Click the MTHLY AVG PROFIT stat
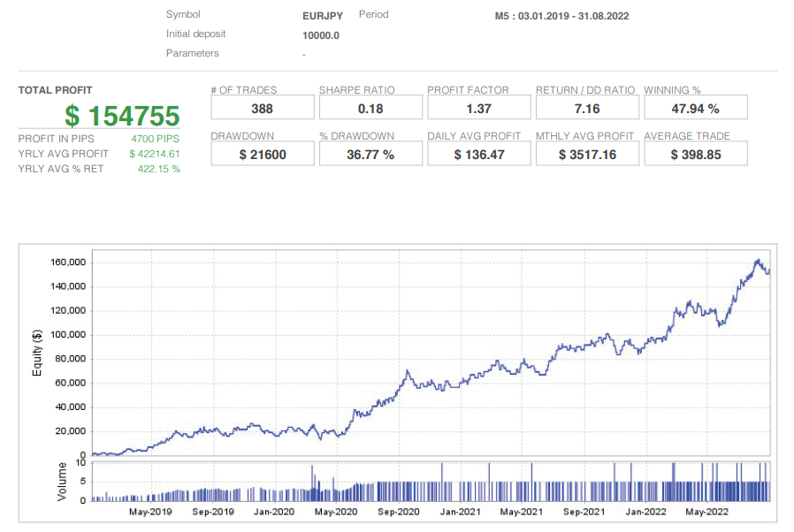This screenshot has width=794, height=532. (587, 153)
